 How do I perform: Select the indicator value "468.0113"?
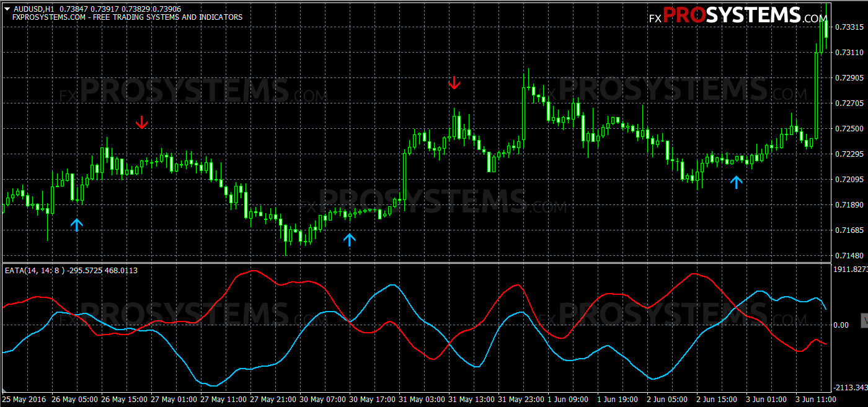coord(122,271)
